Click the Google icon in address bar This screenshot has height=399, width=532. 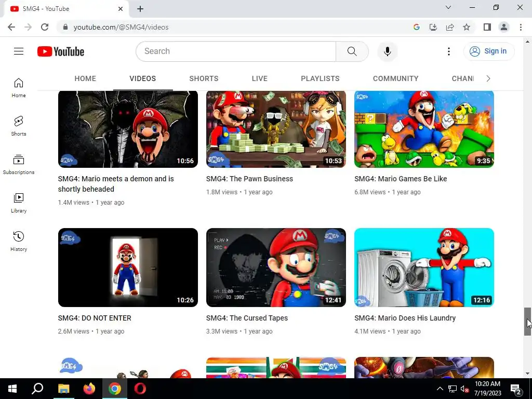coord(416,27)
